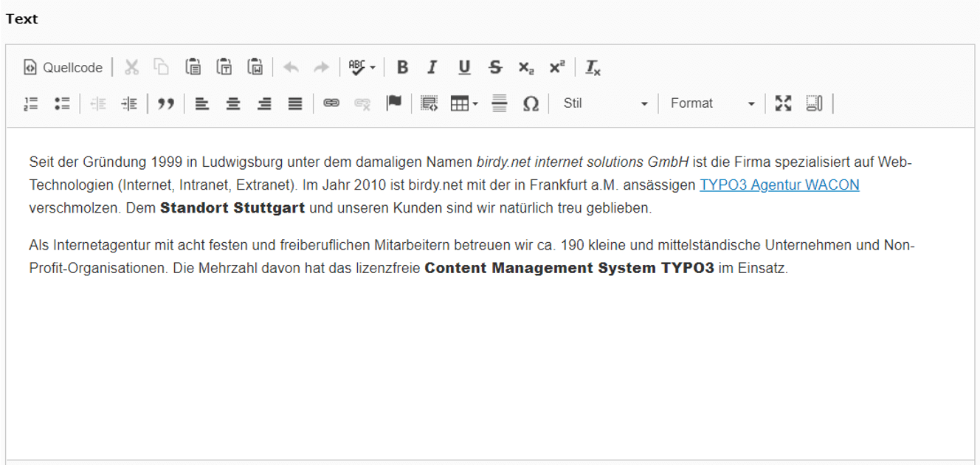Click the remove formatting icon
The width and height of the screenshot is (980, 465).
tap(593, 68)
